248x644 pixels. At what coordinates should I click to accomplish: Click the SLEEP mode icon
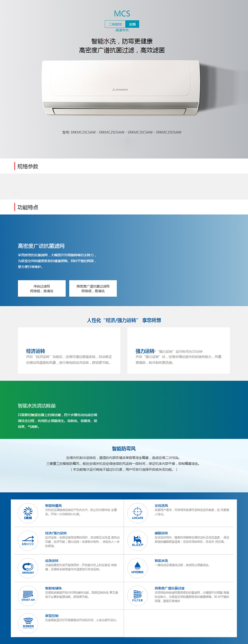(x=137, y=540)
